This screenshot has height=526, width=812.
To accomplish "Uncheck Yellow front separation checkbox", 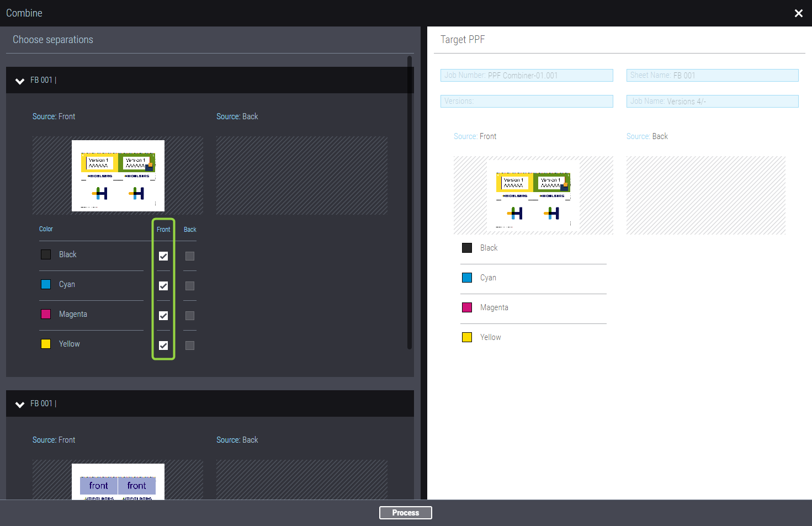I will [163, 346].
